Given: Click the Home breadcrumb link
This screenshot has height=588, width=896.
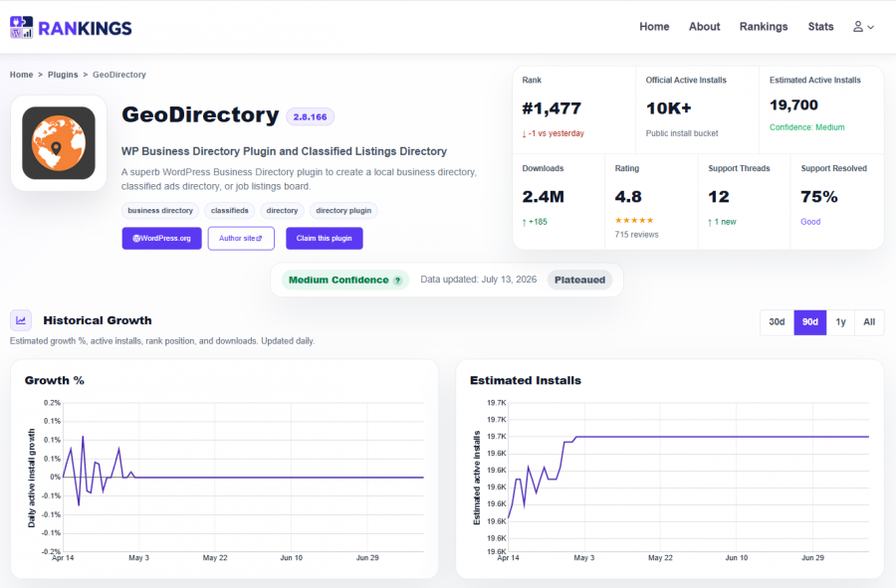Looking at the screenshot, I should coord(21,75).
